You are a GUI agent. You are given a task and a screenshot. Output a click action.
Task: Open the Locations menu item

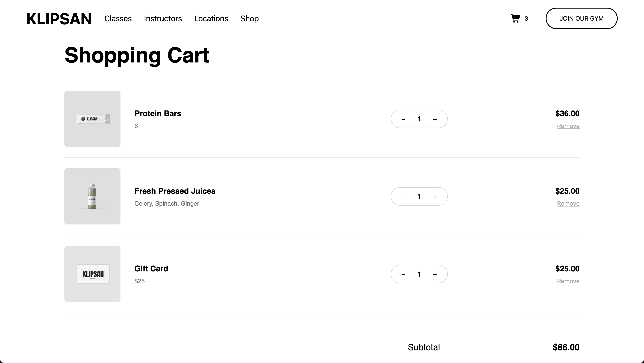(x=211, y=18)
